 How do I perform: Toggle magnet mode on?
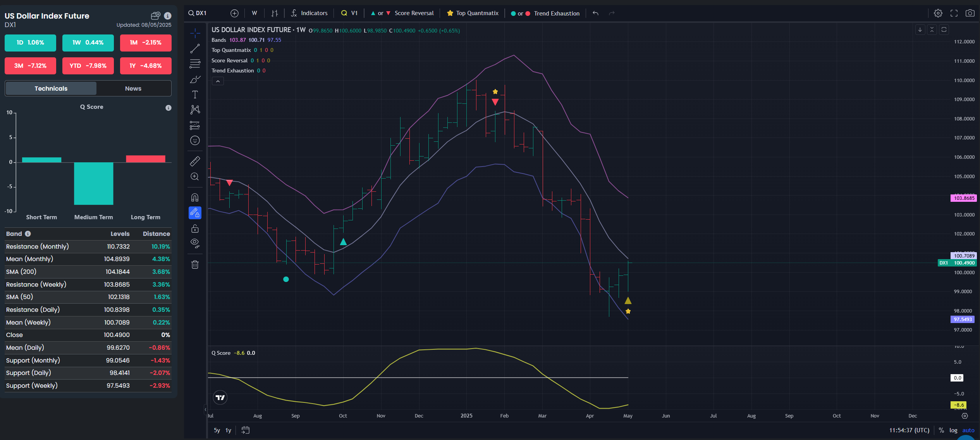(x=195, y=198)
